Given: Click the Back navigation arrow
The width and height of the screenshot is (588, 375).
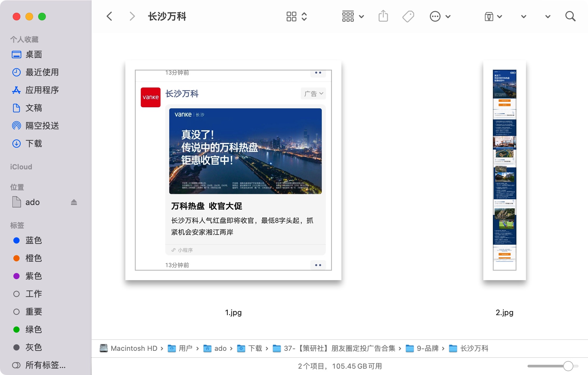Looking at the screenshot, I should click(109, 16).
